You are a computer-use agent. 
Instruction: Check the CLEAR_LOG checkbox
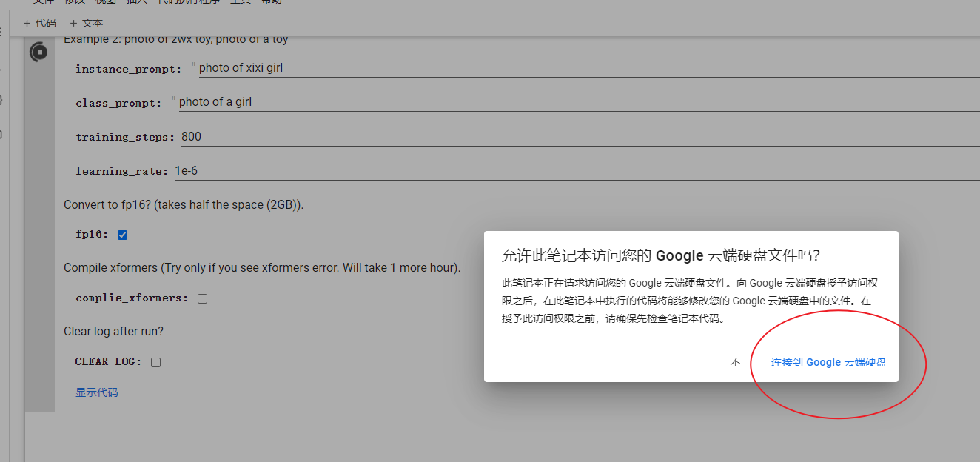pyautogui.click(x=155, y=361)
